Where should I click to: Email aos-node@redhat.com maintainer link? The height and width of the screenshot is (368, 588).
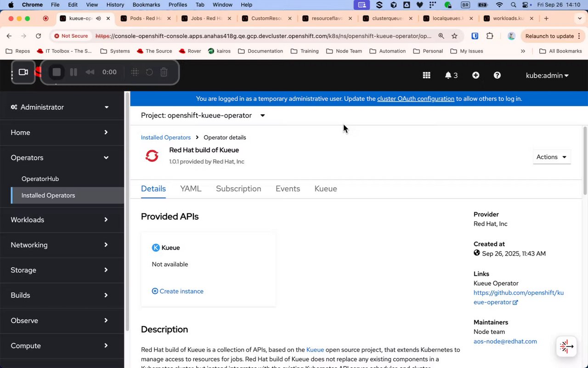[505, 341]
